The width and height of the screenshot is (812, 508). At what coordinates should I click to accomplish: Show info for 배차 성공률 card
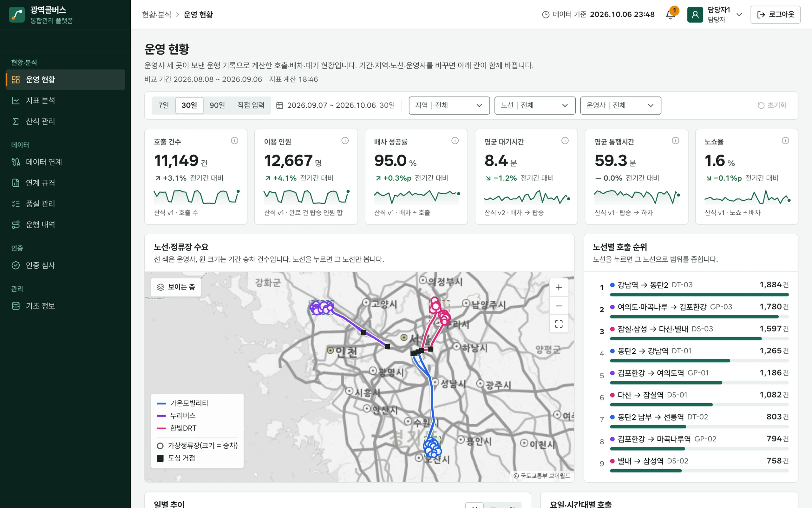click(455, 140)
